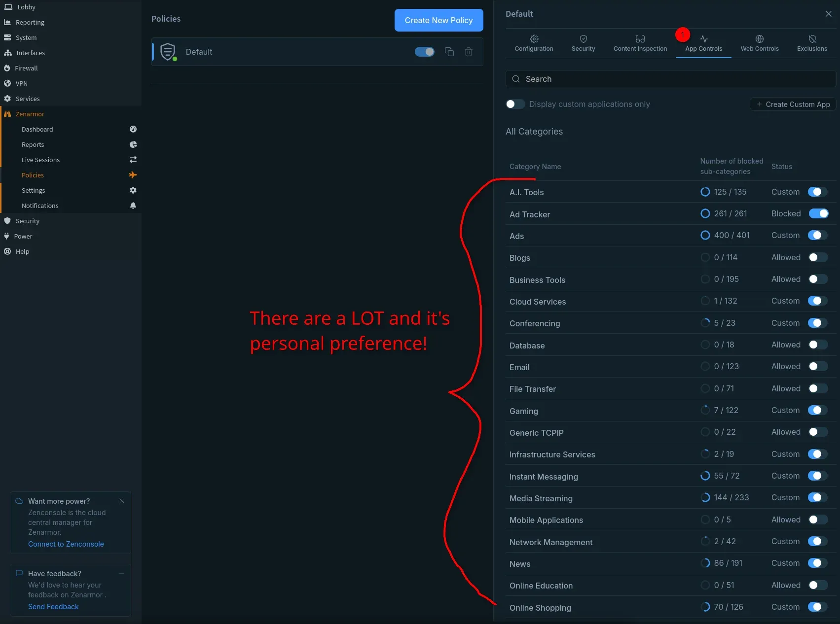Viewport: 840px width, 624px height.
Task: Click Create New Policy button
Action: (x=438, y=20)
